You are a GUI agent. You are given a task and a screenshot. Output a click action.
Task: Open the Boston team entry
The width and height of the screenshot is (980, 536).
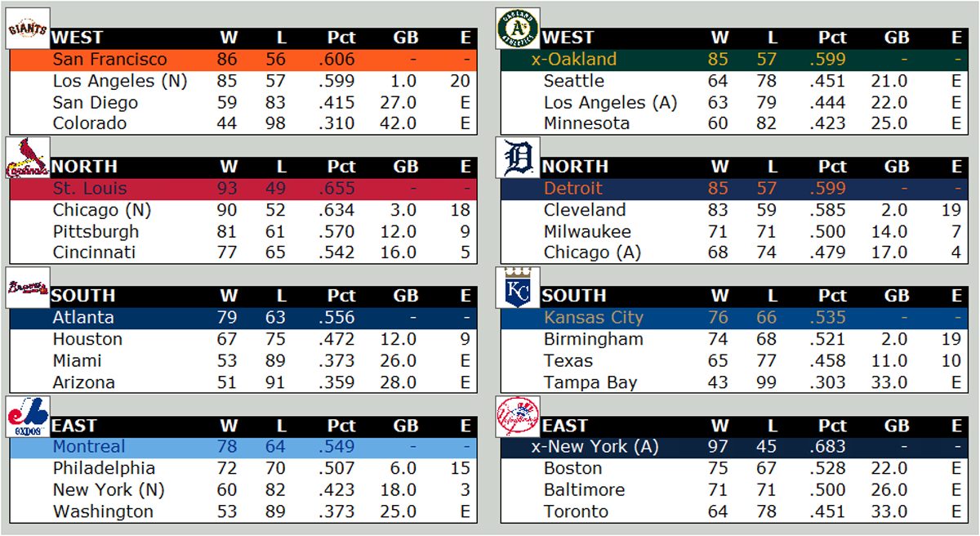[x=572, y=468]
